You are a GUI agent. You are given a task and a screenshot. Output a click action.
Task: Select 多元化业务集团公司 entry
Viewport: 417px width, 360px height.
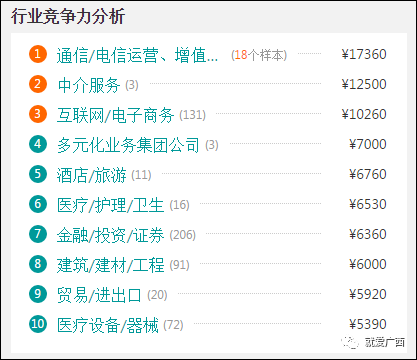[x=128, y=145]
